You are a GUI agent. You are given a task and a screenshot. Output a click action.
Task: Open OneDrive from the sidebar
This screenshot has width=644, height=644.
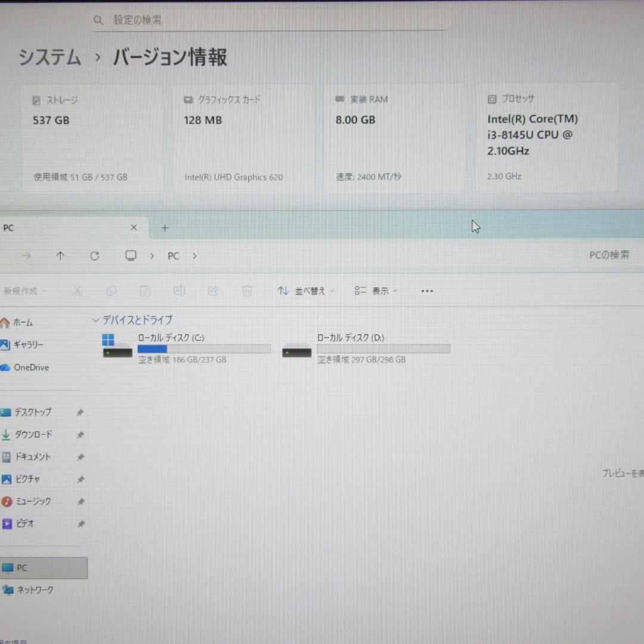30,367
